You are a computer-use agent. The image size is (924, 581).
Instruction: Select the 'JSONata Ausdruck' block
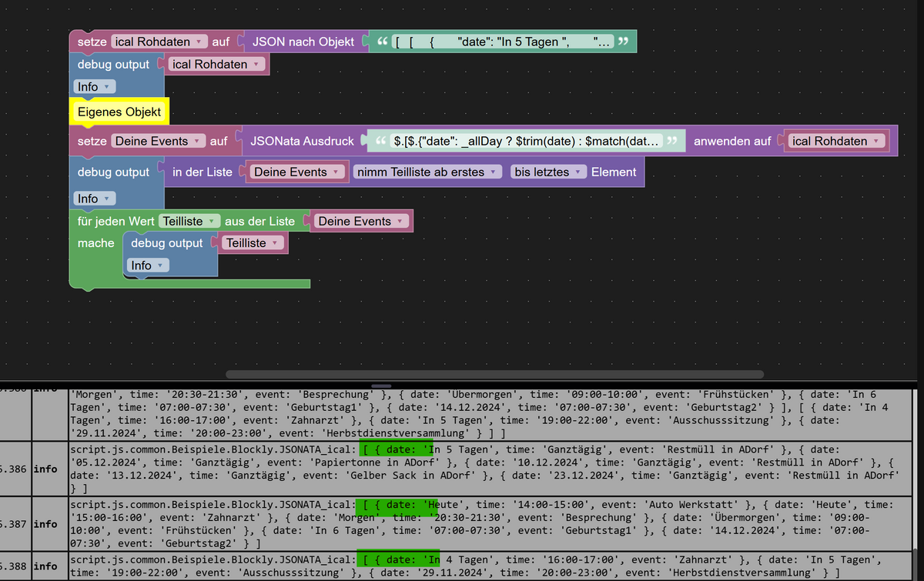pyautogui.click(x=302, y=142)
